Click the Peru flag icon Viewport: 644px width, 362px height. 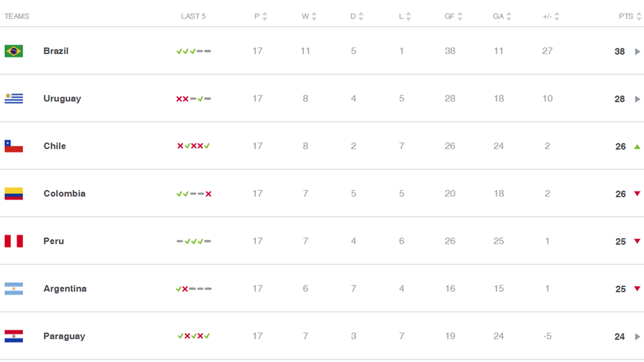[14, 241]
